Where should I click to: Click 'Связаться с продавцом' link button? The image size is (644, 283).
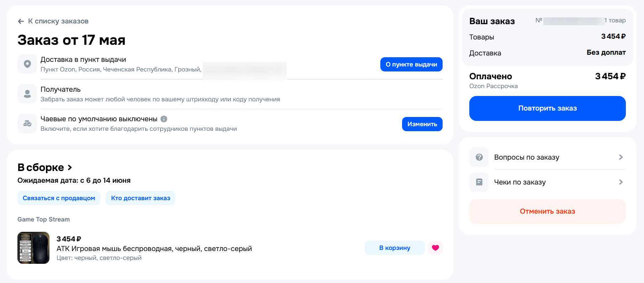(x=59, y=198)
